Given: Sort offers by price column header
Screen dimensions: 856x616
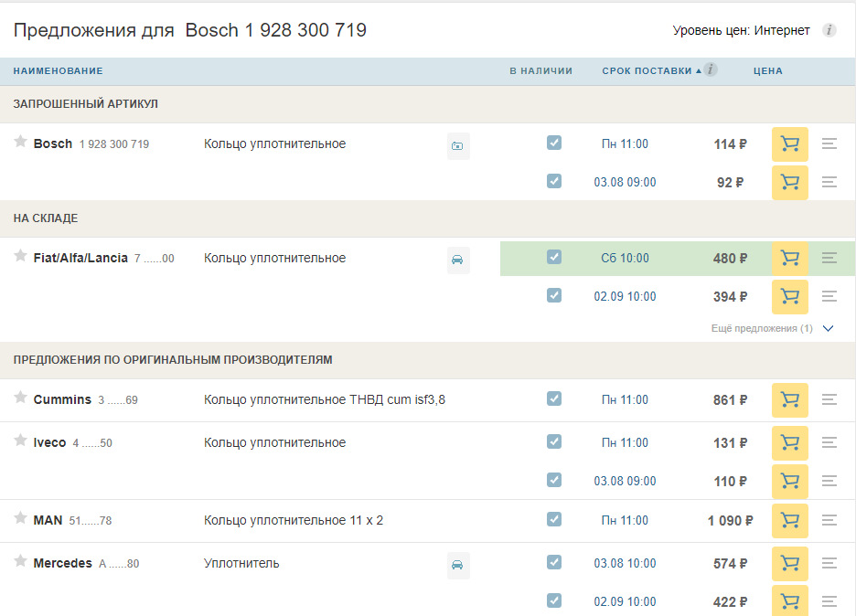Looking at the screenshot, I should (767, 70).
